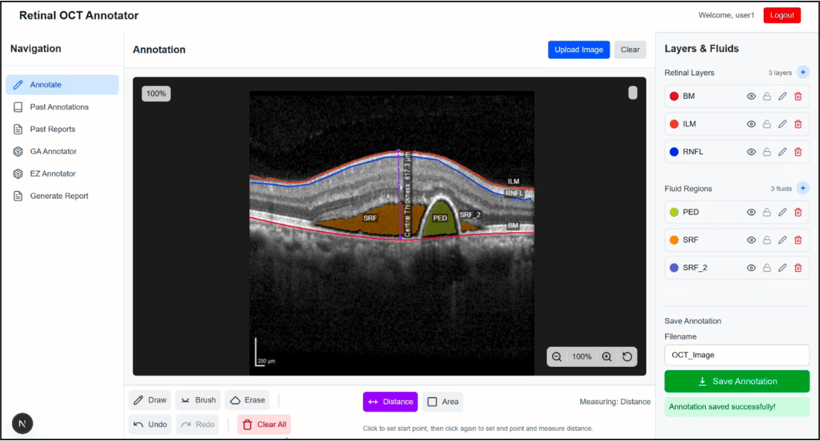Hide the PED fluid region

coord(751,212)
